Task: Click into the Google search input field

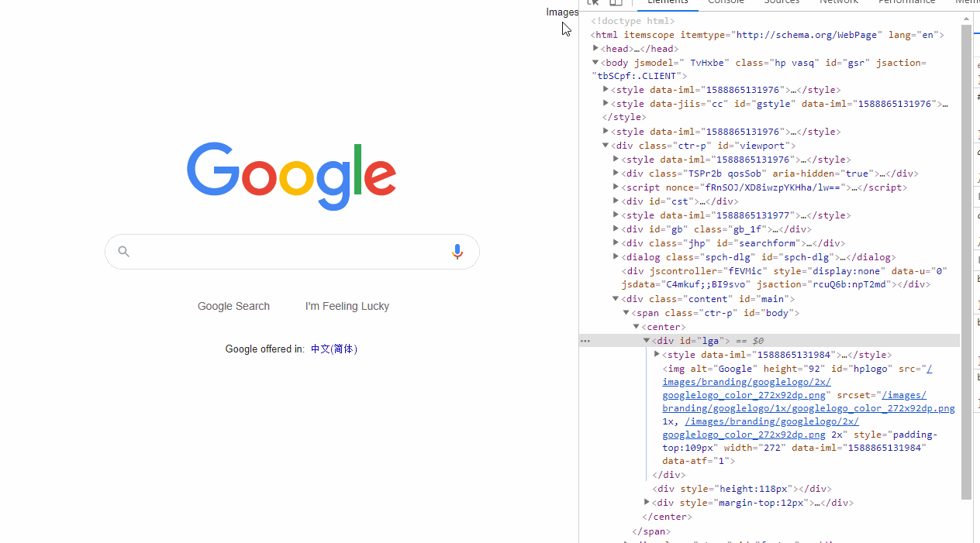Action: pos(292,252)
